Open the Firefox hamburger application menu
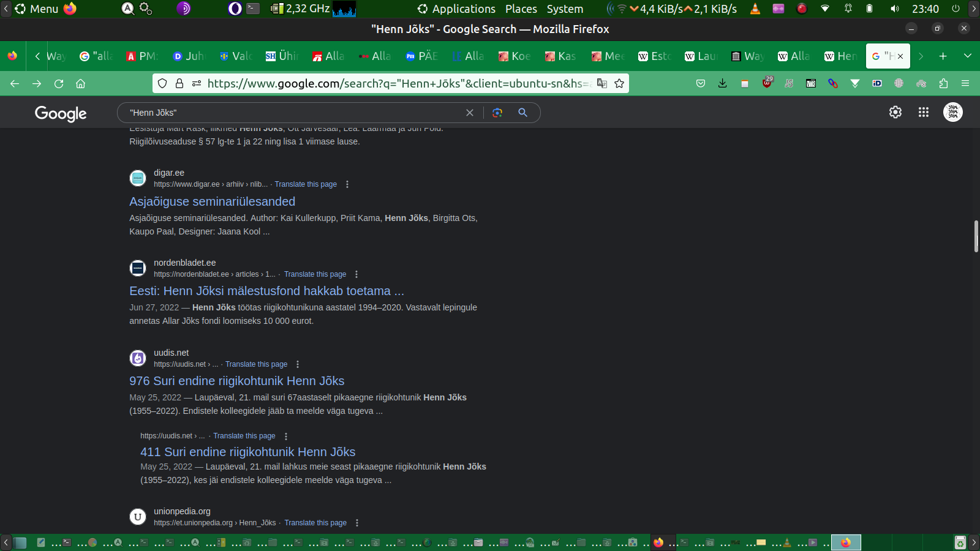Screen dimensions: 980x551 coord(965,83)
